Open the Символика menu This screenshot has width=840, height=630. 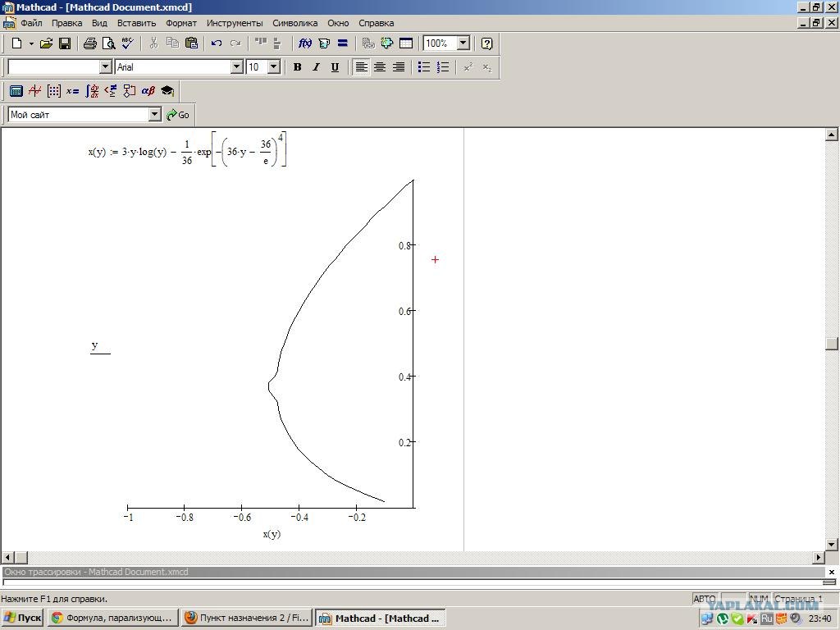point(294,23)
